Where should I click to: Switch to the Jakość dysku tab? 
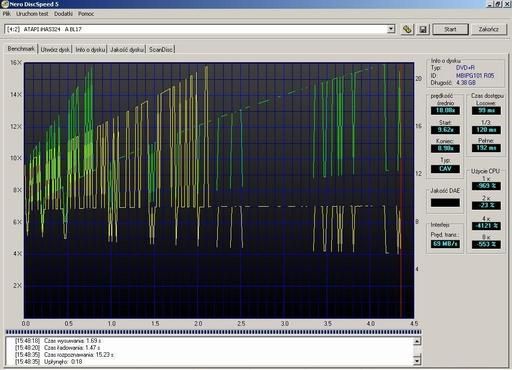(127, 49)
